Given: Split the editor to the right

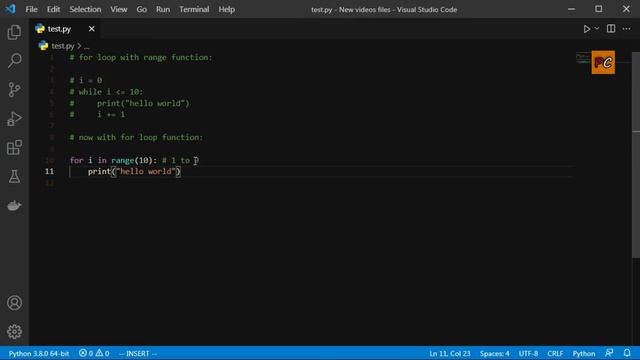Looking at the screenshot, I should tap(611, 29).
